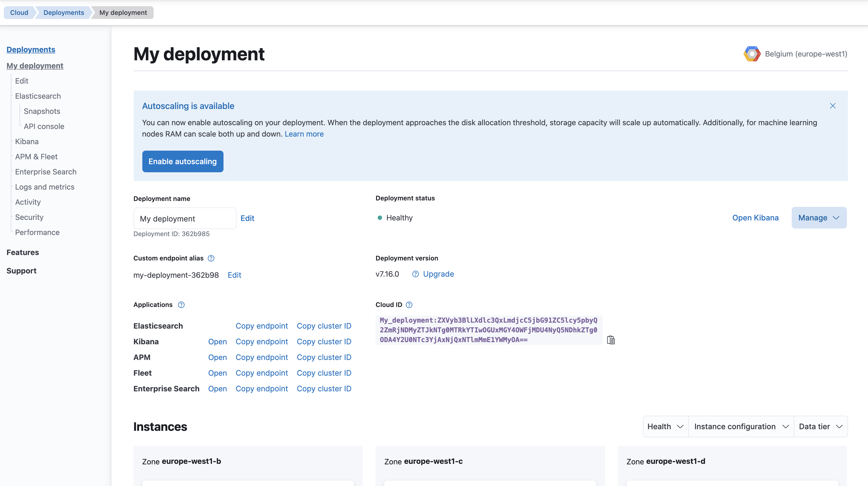Copy the Cloud ID to clipboard
868x486 pixels.
point(611,340)
